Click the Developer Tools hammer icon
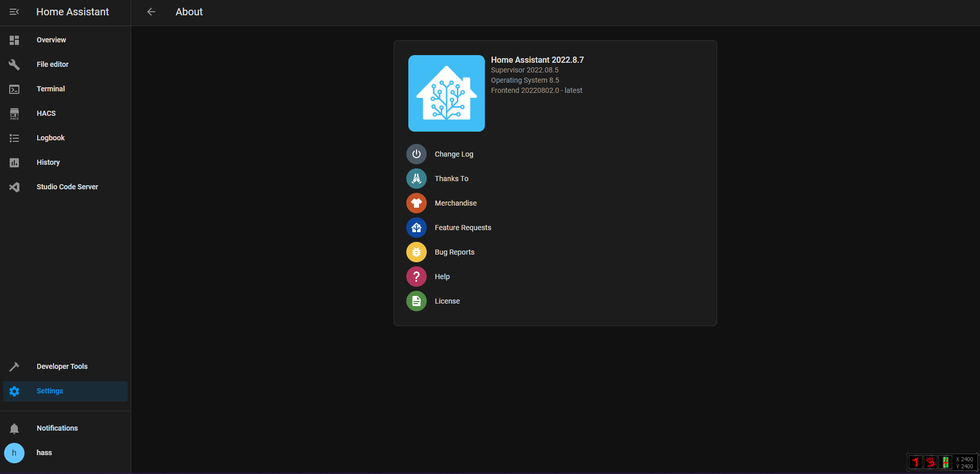The height and width of the screenshot is (474, 980). click(x=14, y=366)
